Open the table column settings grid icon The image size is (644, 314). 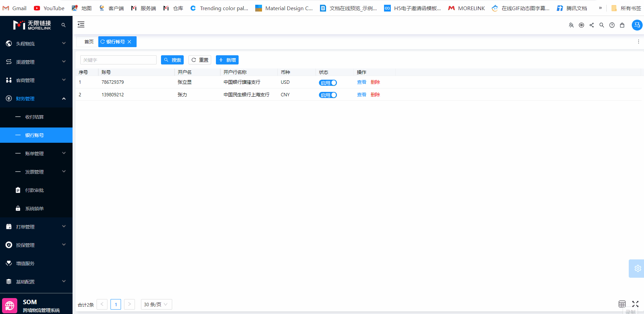tap(622, 304)
